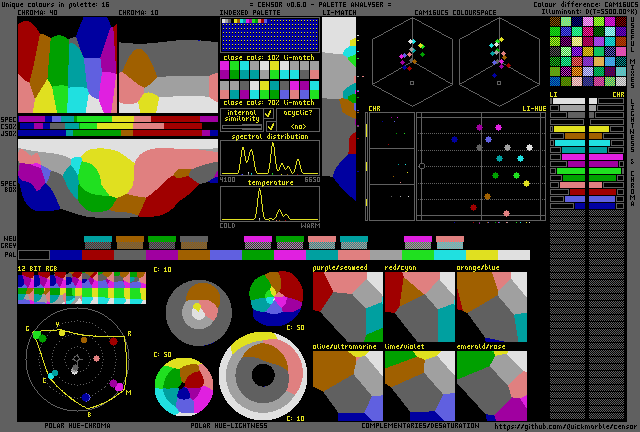The height and width of the screenshot is (432, 640).
Task: Click the 'COMPLEMENTARIES/DESATURATION' caption
Action: point(420,425)
